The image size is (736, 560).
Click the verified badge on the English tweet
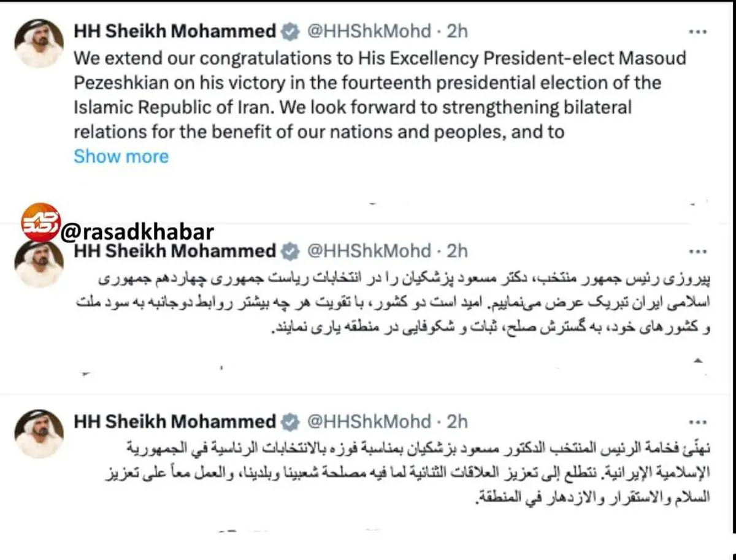pos(289,32)
